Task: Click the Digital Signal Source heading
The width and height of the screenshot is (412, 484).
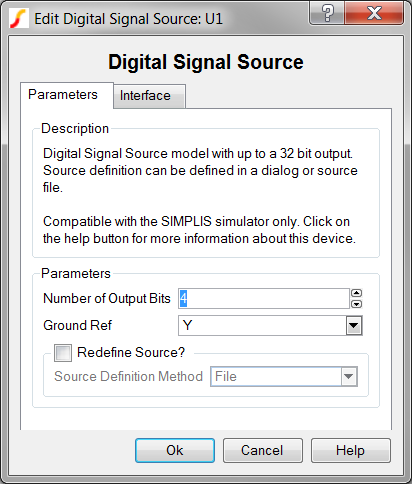Action: pyautogui.click(x=206, y=62)
